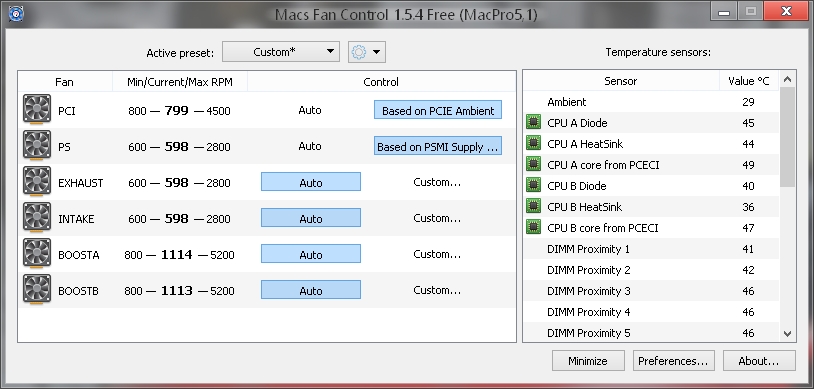Click the BOOSTB fan icon
This screenshot has width=814, height=389.
(37, 289)
